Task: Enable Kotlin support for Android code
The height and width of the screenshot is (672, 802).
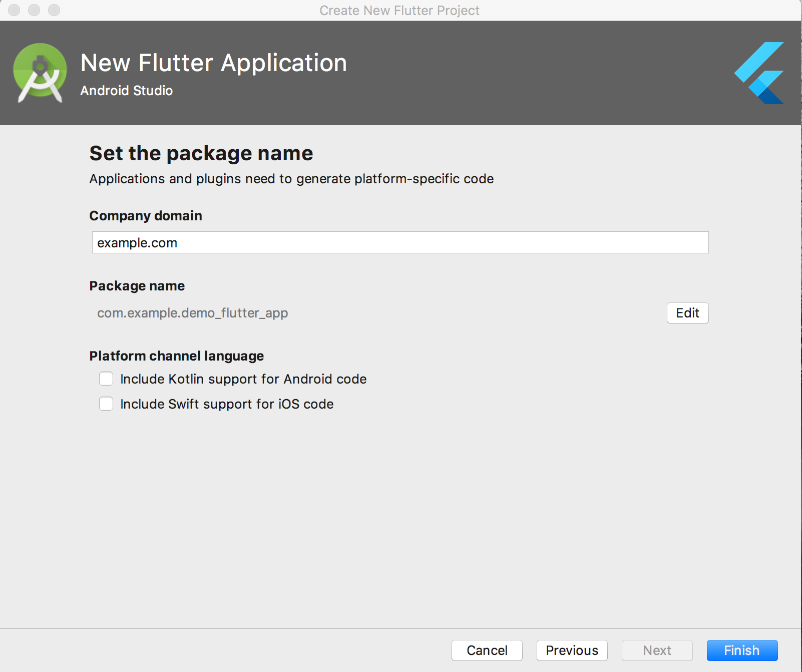Action: pos(106,379)
